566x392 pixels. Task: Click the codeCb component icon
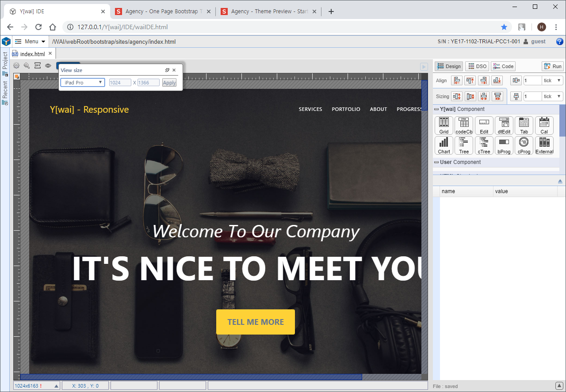click(x=464, y=126)
